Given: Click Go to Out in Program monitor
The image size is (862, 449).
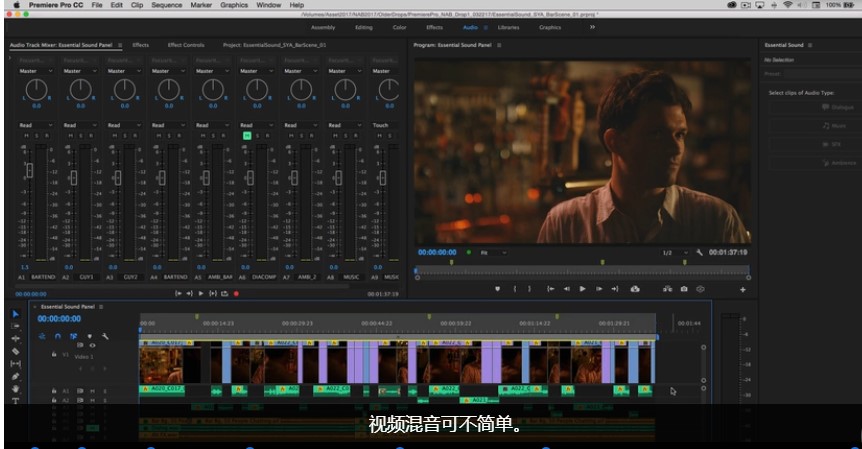Looking at the screenshot, I should click(x=615, y=289).
